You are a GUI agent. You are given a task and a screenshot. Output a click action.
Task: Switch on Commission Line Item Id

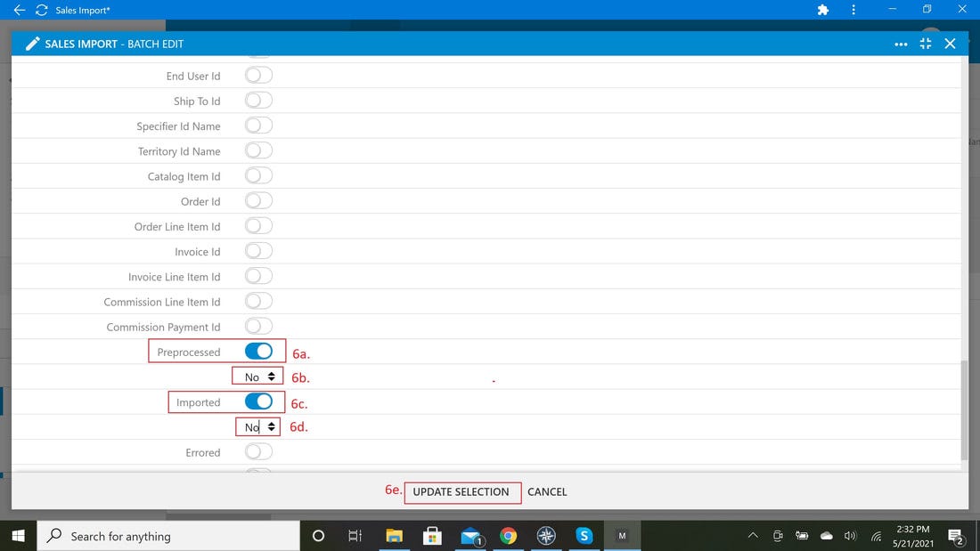click(x=258, y=301)
